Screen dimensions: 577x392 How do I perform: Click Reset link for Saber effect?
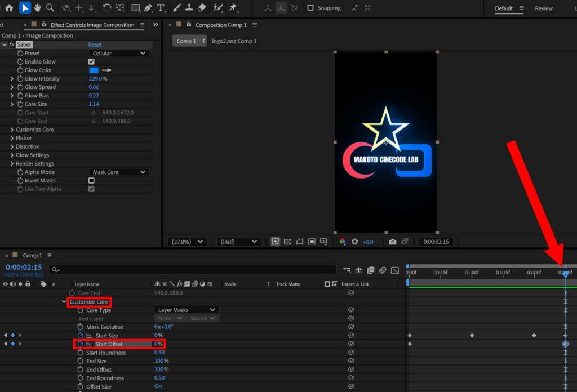(95, 44)
